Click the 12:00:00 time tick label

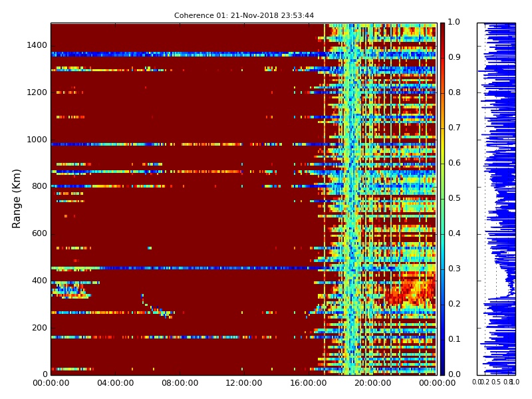click(244, 383)
